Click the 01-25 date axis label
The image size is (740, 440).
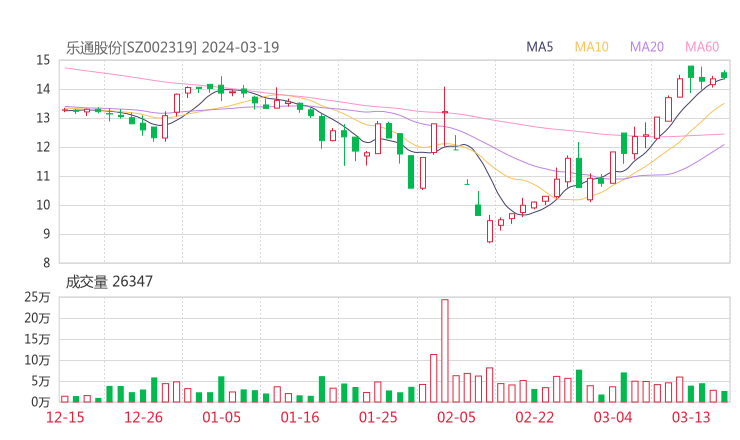point(378,417)
